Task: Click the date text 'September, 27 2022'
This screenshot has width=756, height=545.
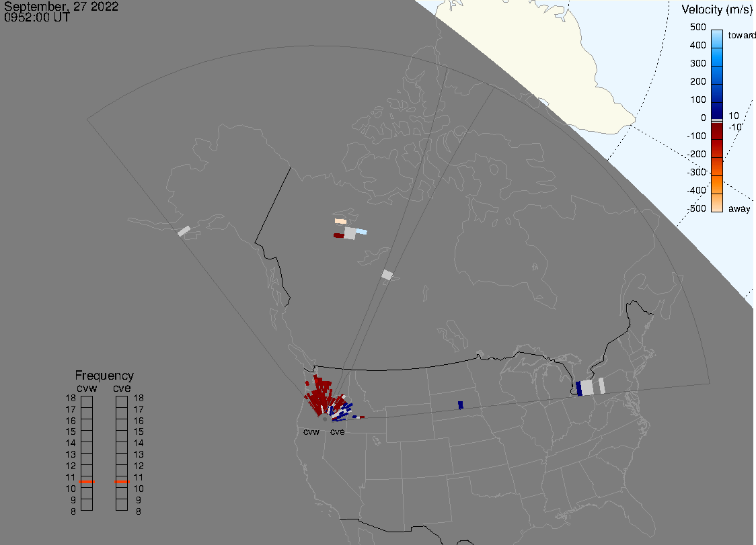Action: [x=61, y=6]
